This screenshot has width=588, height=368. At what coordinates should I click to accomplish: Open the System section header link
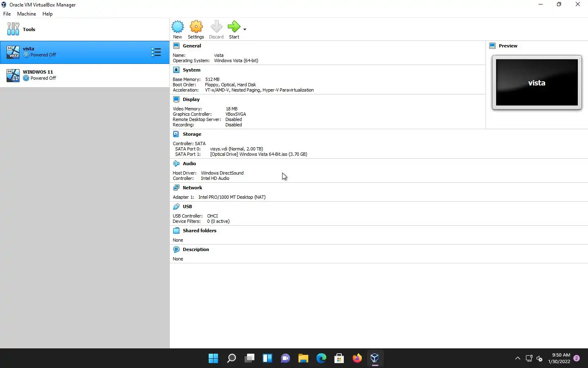tap(192, 70)
